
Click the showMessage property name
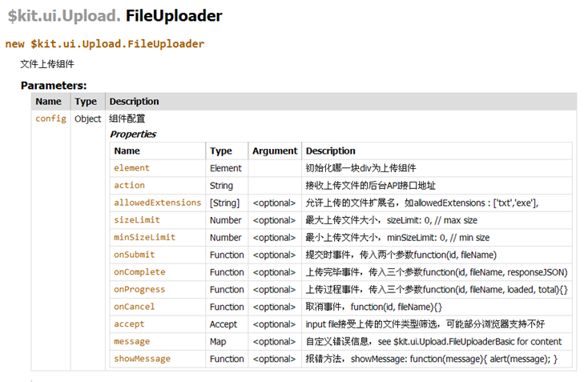pyautogui.click(x=142, y=359)
